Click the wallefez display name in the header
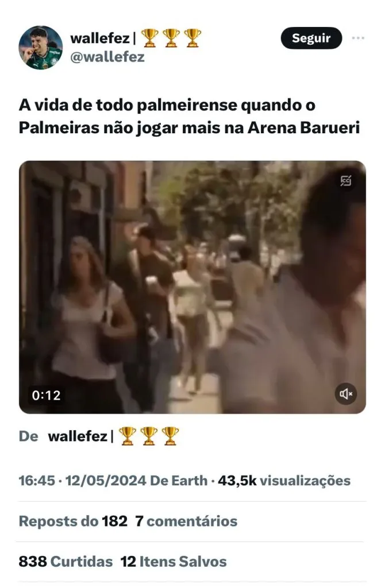Screen dimensions: 385x588 [x=100, y=38]
